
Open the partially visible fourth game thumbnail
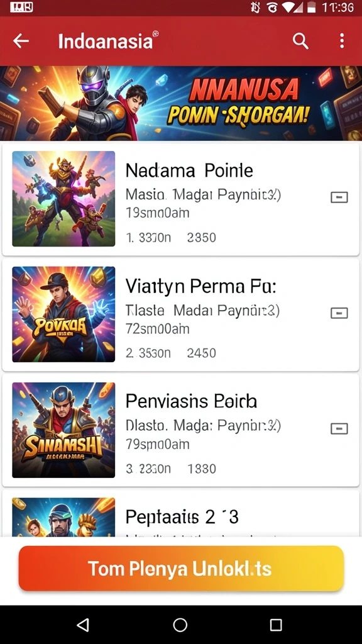pyautogui.click(x=63, y=517)
